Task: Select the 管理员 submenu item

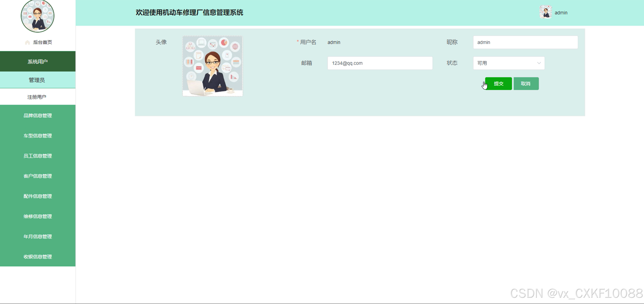Action: coord(37,80)
